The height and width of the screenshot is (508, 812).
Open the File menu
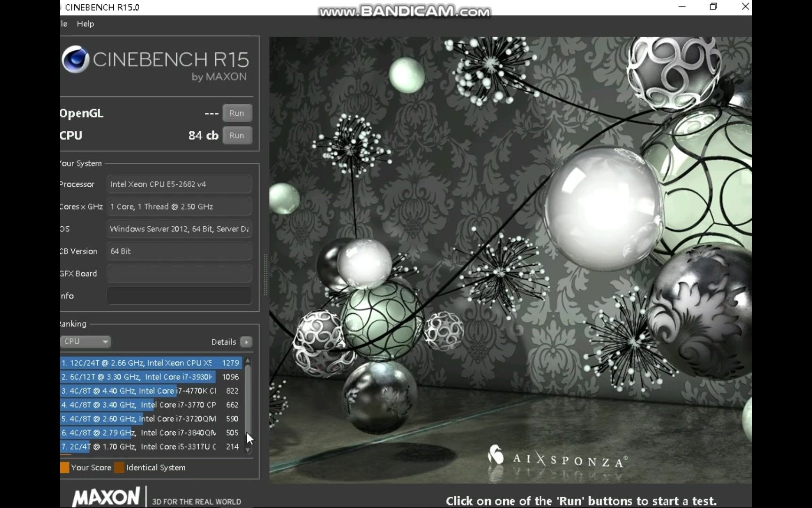(x=64, y=24)
